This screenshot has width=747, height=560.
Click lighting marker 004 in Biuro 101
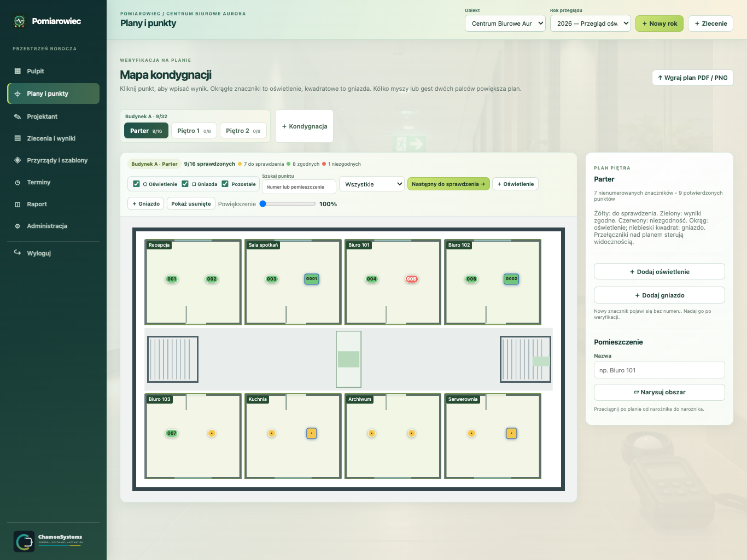point(372,279)
